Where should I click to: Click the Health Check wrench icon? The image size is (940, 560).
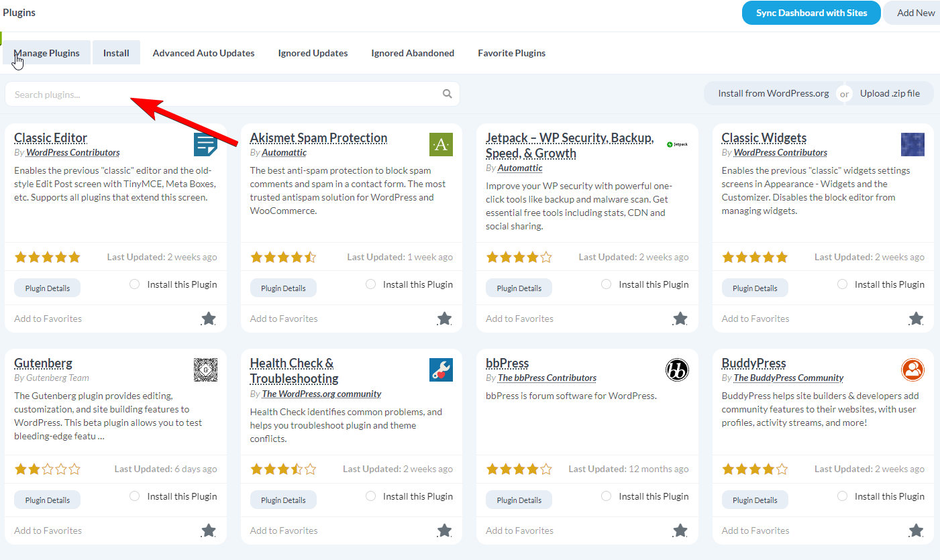pos(441,370)
